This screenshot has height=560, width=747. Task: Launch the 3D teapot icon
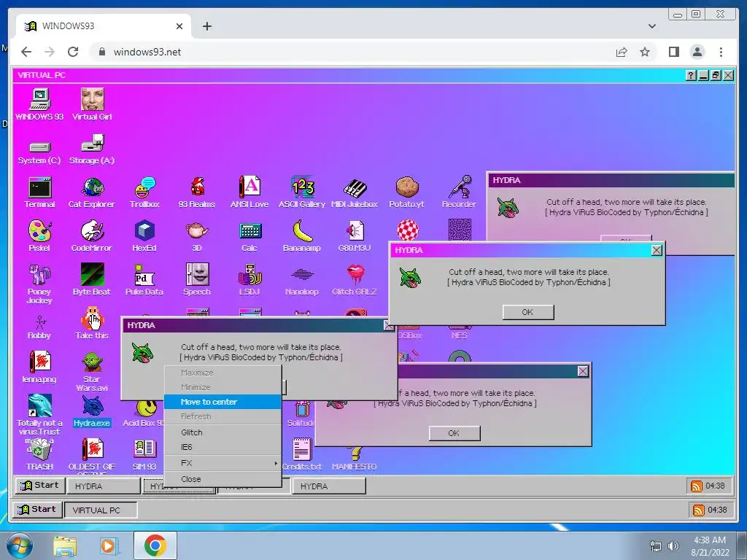197,237
